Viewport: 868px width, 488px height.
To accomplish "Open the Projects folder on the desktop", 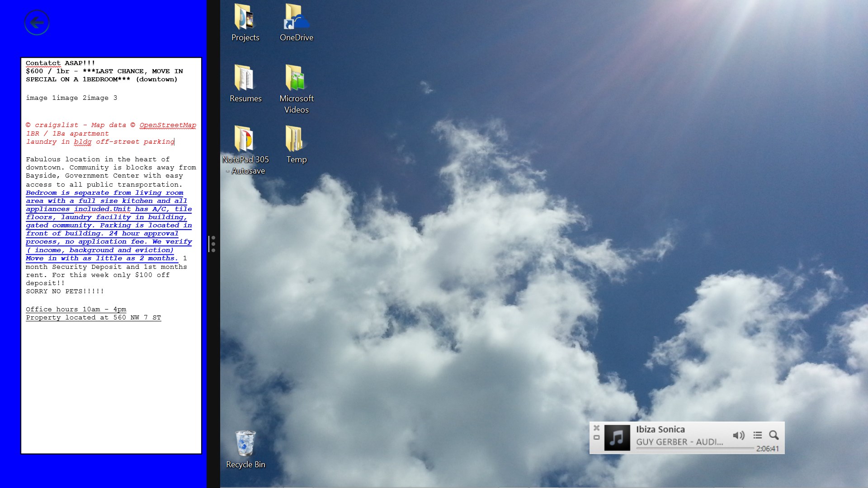I will (x=245, y=18).
